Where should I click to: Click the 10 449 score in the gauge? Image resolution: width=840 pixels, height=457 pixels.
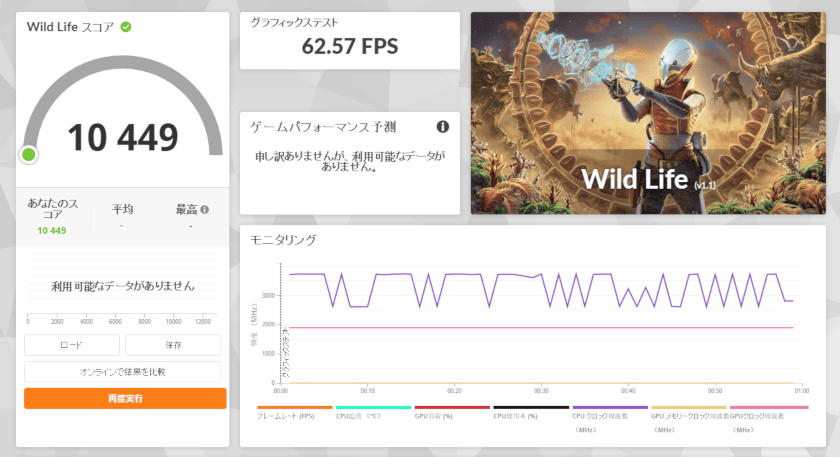tap(123, 137)
